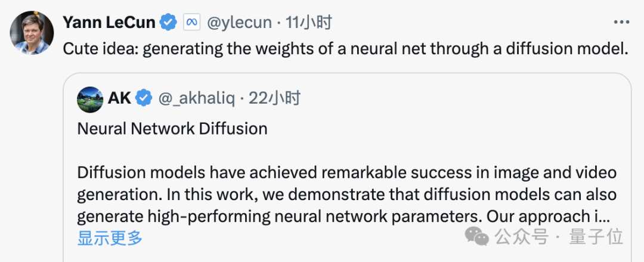Screen dimensions: 644x262
Task: Open the @ylecun handle link
Action: tap(238, 23)
